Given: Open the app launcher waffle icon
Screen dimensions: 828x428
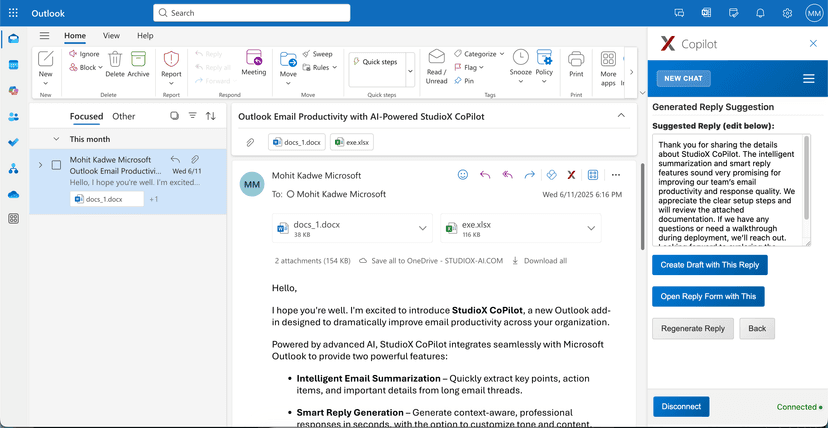Looking at the screenshot, I should pos(13,13).
